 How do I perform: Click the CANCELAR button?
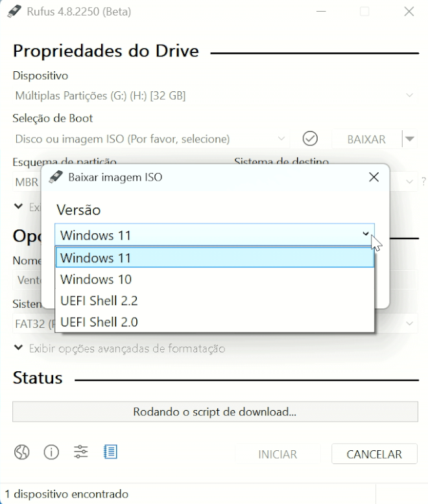click(374, 454)
